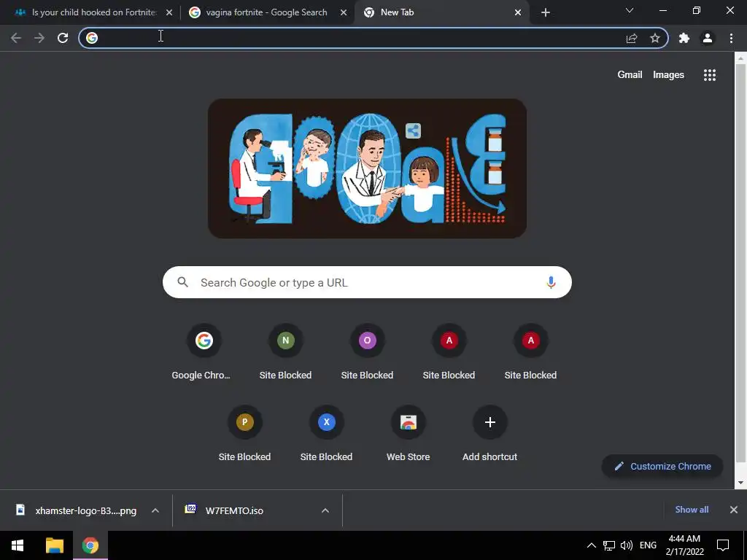Open the Chrome three-dot menu
This screenshot has width=747, height=560.
731,38
